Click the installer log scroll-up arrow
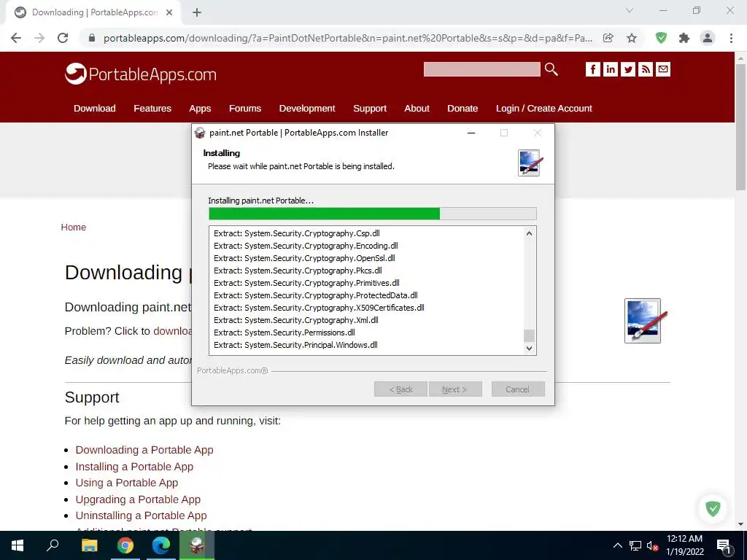747x560 pixels. coord(529,233)
